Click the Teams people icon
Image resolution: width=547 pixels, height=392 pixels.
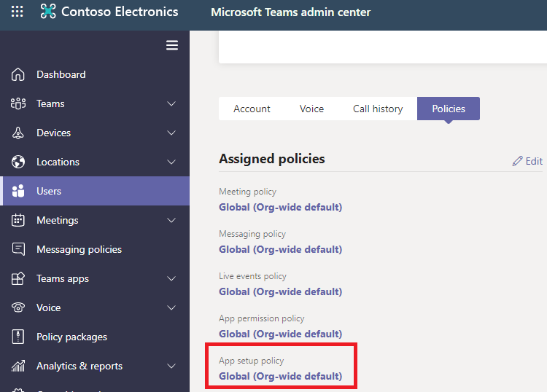click(18, 103)
